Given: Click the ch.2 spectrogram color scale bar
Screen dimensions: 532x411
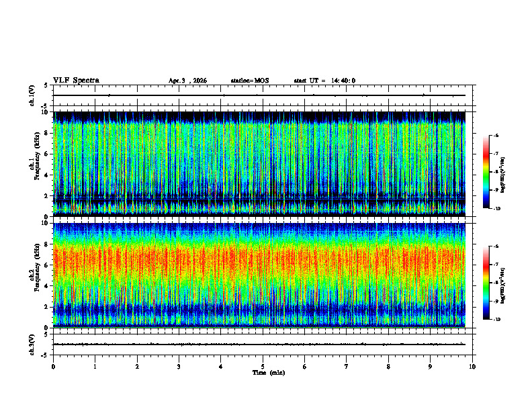Looking at the screenshot, I should [486, 283].
